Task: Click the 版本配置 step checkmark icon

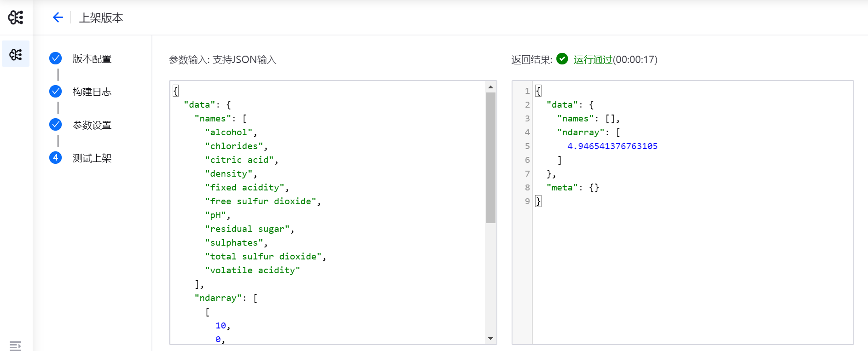Action: tap(55, 58)
